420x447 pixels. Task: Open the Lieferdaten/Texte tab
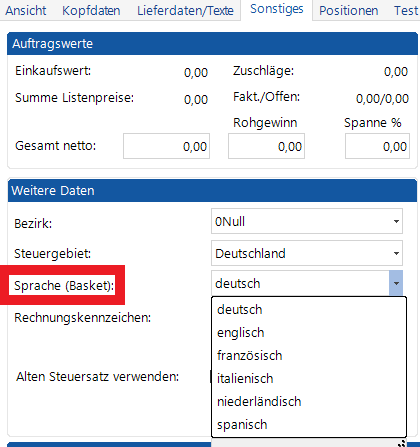pyautogui.click(x=185, y=11)
